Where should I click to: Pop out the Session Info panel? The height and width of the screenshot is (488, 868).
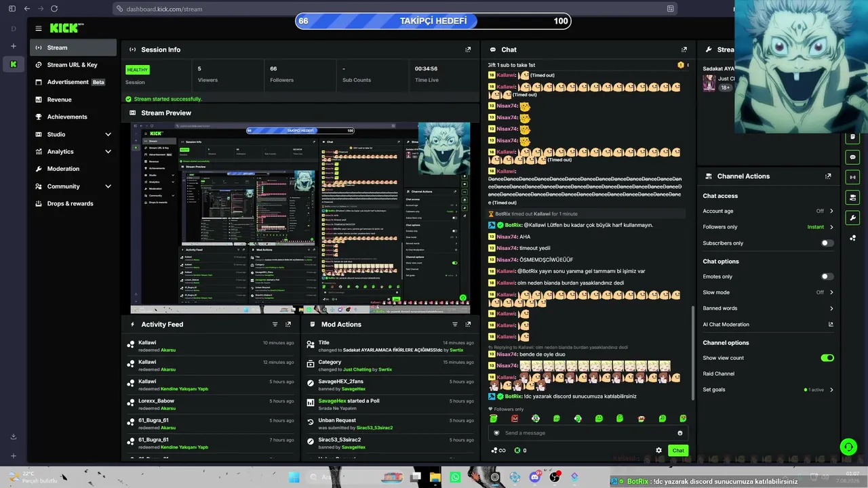tap(468, 49)
